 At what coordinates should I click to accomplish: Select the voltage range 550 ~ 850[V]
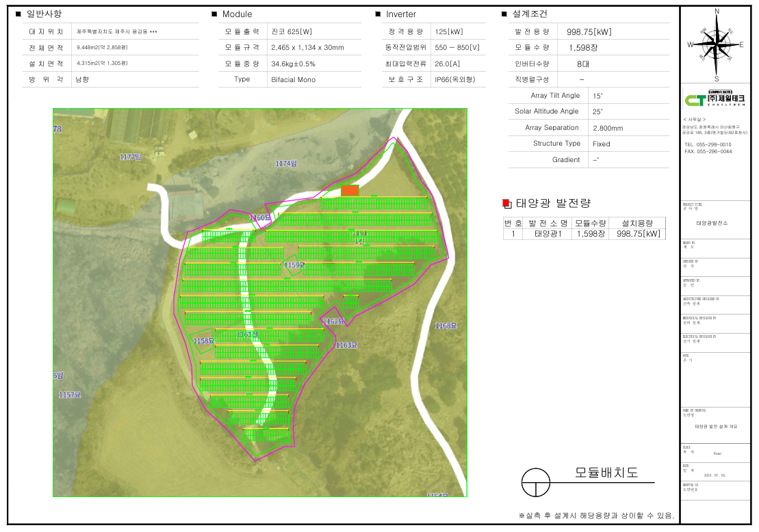pyautogui.click(x=457, y=47)
